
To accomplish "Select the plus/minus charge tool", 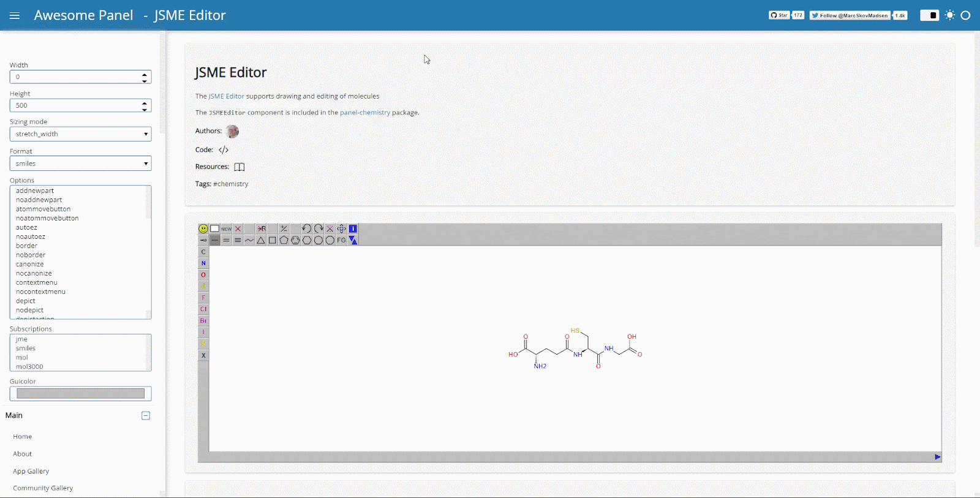I will point(284,228).
